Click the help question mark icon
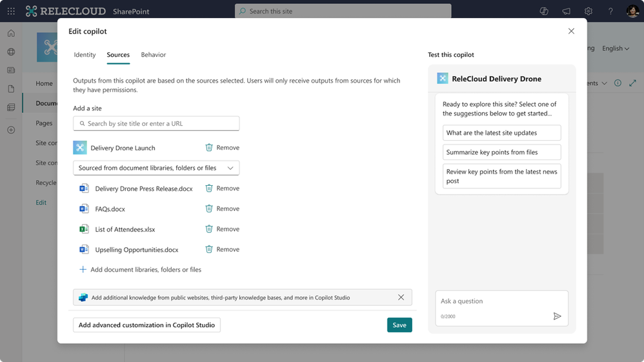 coord(610,11)
